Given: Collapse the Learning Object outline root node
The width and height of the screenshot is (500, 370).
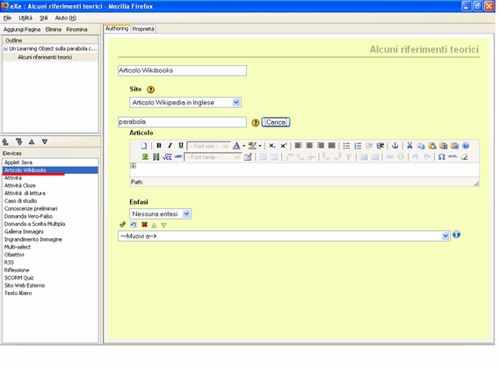Looking at the screenshot, I should 6,49.
